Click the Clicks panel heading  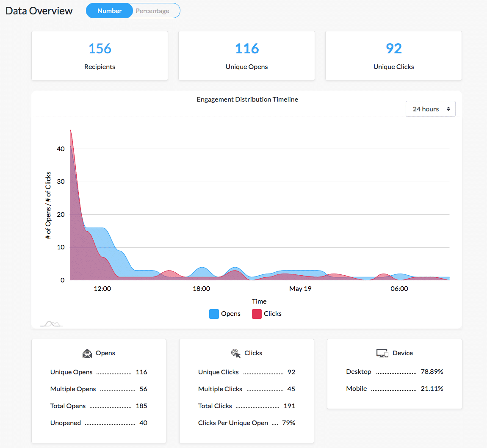point(253,353)
